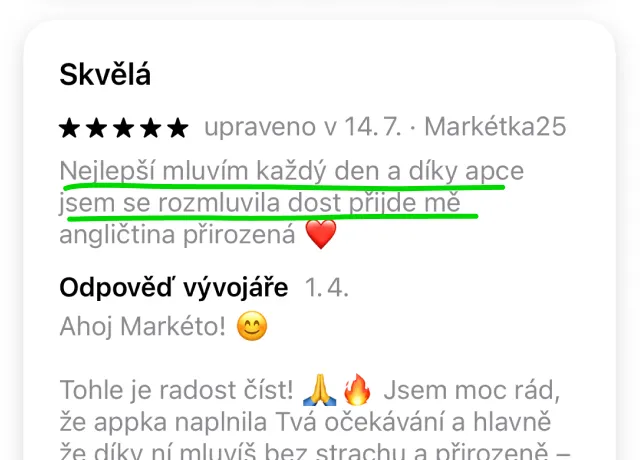Click the Ahoj Markéto greeting text
640x460 pixels.
click(x=142, y=327)
